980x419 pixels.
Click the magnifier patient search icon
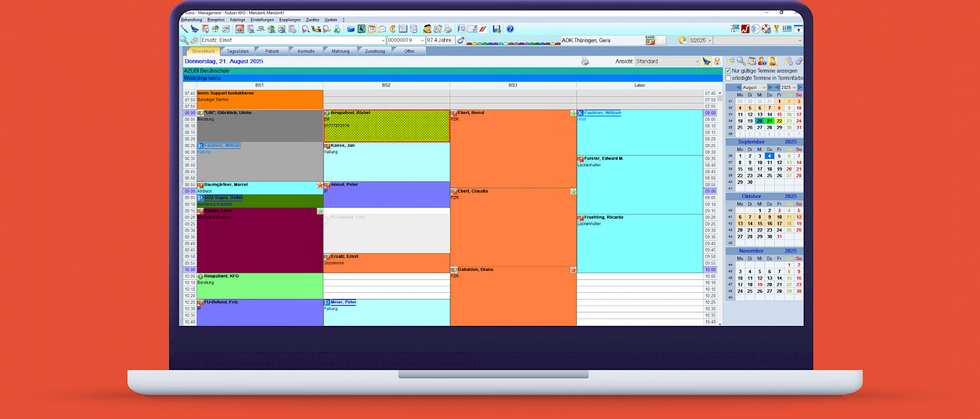(x=184, y=40)
